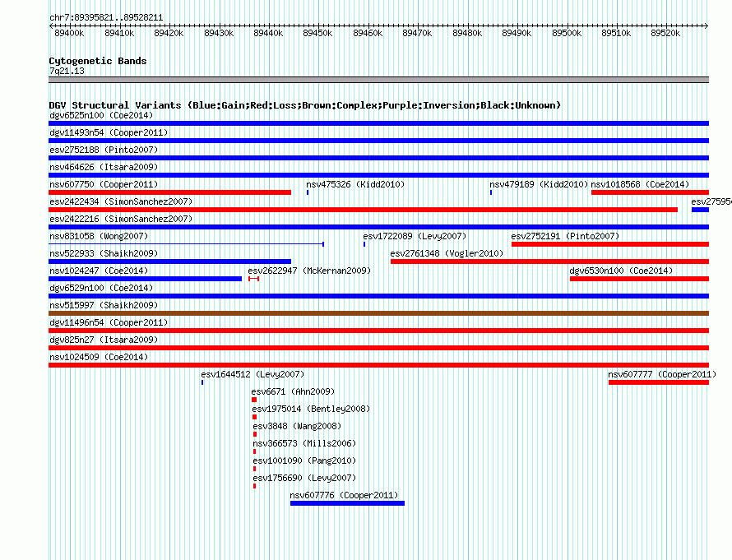Open the esv2752188 (Pinto2007) variant
This screenshot has width=732, height=560.
pos(104,150)
